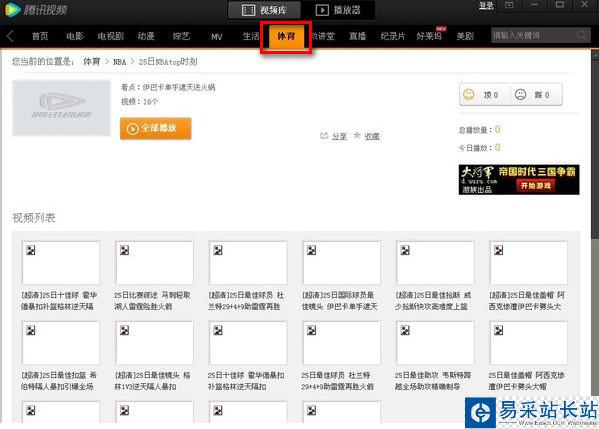
Task: Open the 美剧 US series menu item
Action: tap(465, 36)
